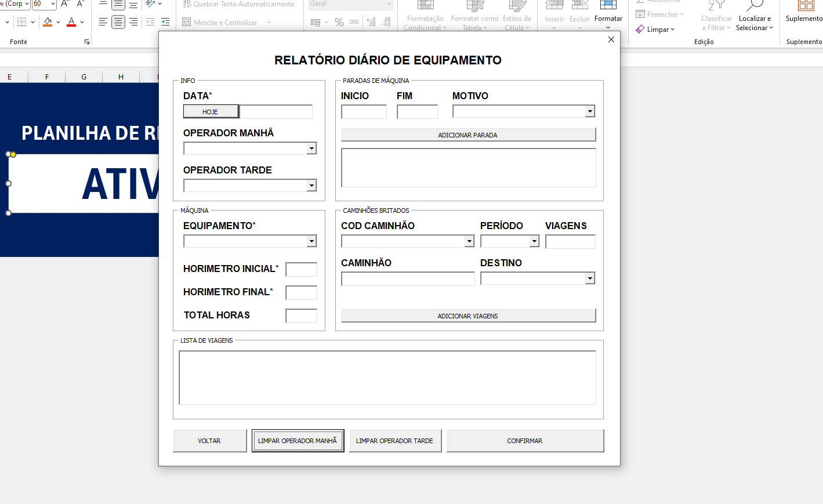The height and width of the screenshot is (504, 823).
Task: Open the MOTIVO dropdown list
Action: [x=590, y=111]
